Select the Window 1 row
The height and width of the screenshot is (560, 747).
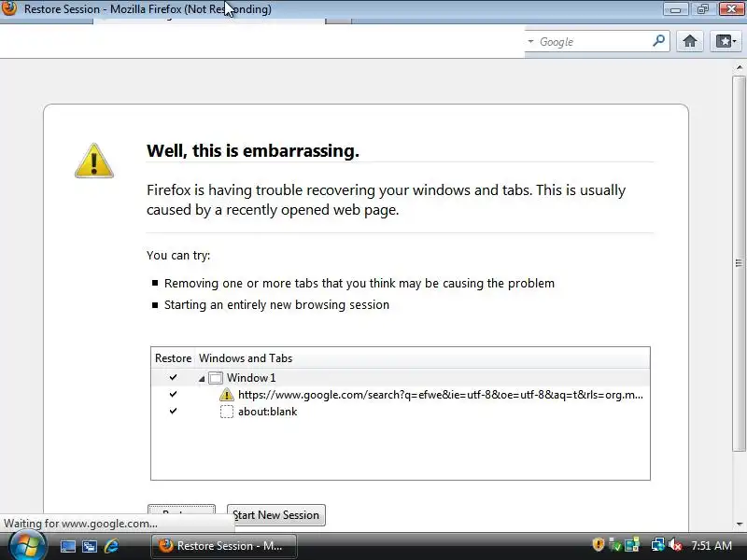coord(401,378)
